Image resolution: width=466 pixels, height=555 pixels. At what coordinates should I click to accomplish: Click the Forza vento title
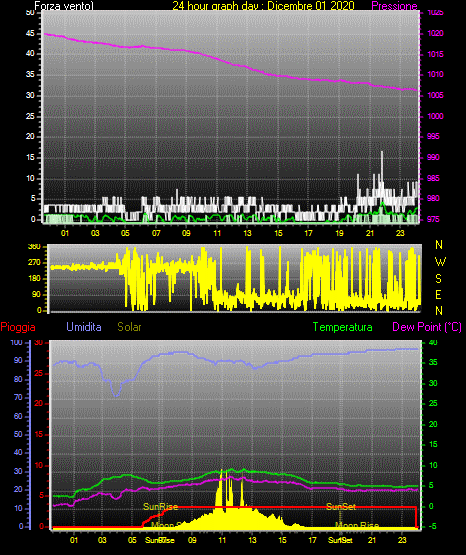pos(64,6)
